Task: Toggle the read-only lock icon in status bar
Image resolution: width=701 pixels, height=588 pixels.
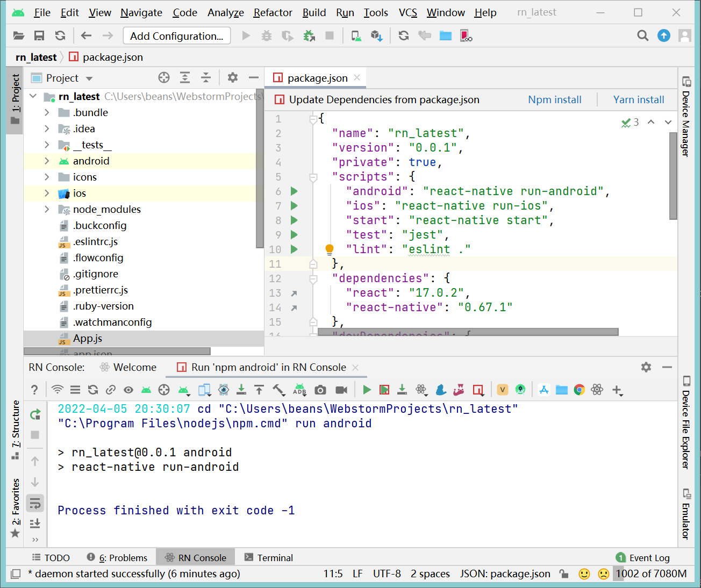Action: tap(564, 574)
